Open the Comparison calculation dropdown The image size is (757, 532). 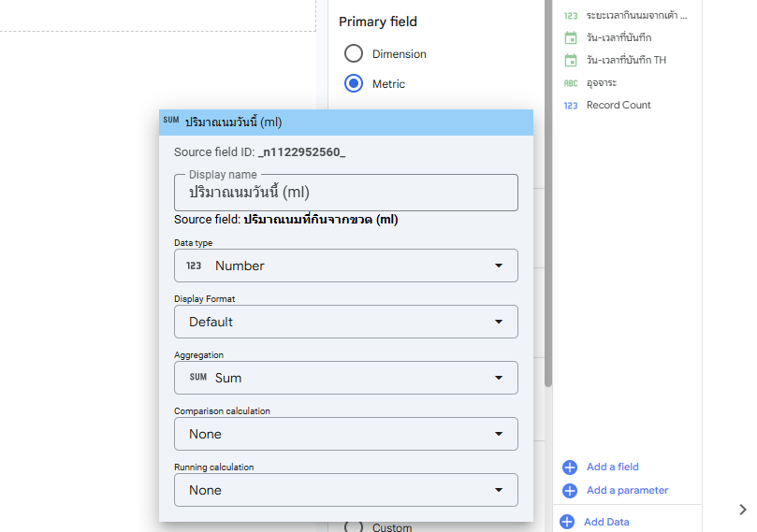(x=345, y=434)
